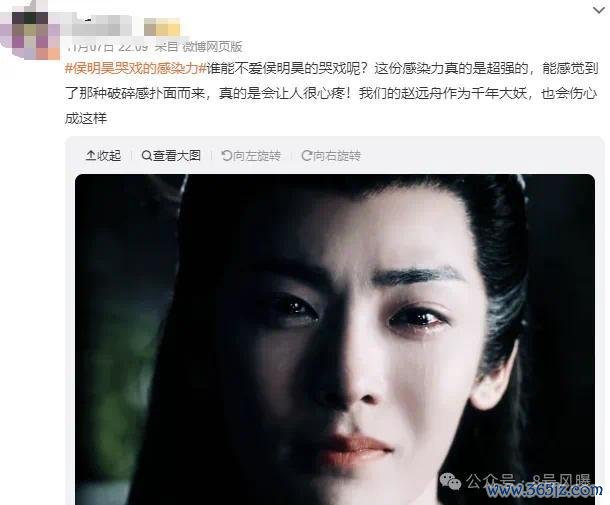Viewport: 610px width, 505px height.
Task: Click the counterclockwise rotate icon
Action: tap(227, 156)
